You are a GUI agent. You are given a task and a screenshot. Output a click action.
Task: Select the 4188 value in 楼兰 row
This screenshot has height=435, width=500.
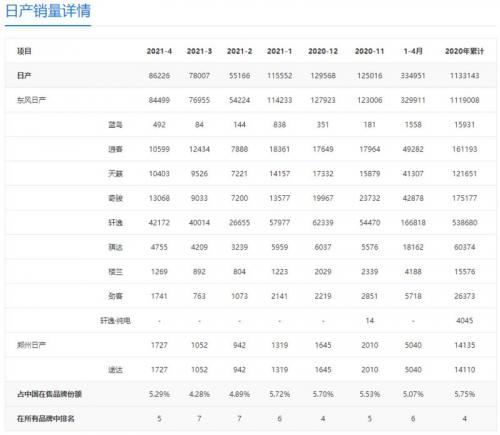(413, 272)
